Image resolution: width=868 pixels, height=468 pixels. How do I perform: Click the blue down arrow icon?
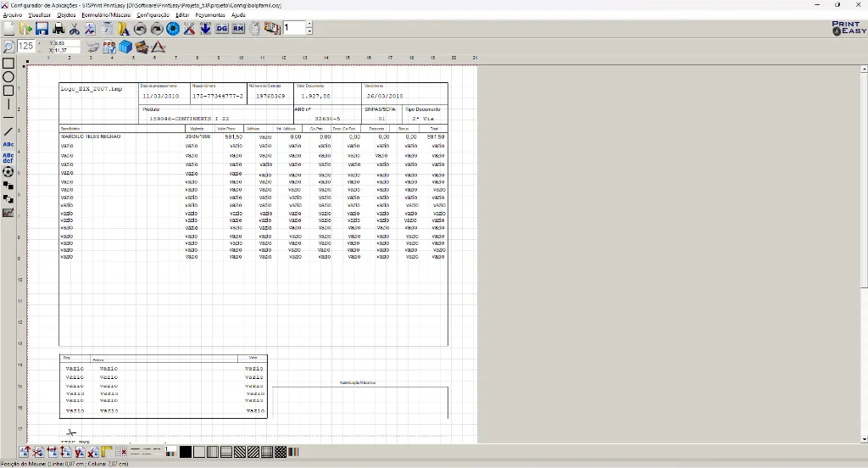coord(205,28)
